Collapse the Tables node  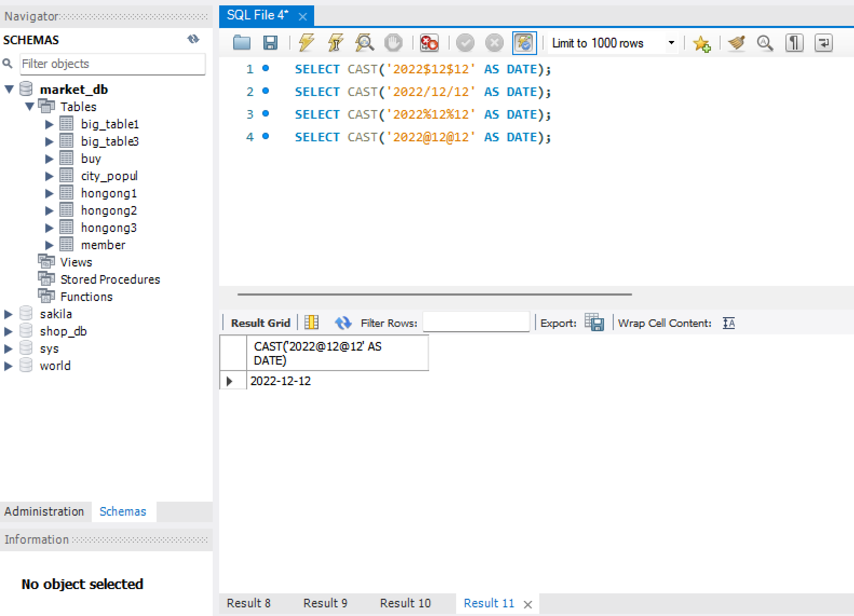pyautogui.click(x=30, y=106)
